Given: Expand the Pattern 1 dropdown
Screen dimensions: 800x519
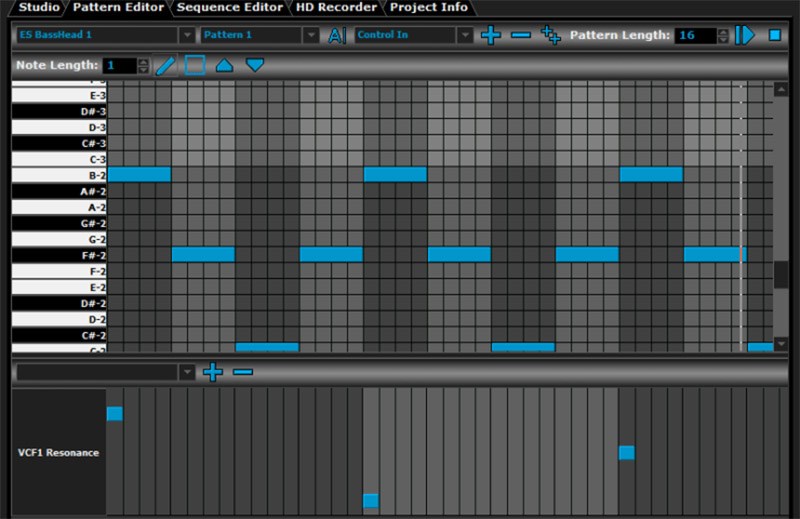Looking at the screenshot, I should 311,35.
